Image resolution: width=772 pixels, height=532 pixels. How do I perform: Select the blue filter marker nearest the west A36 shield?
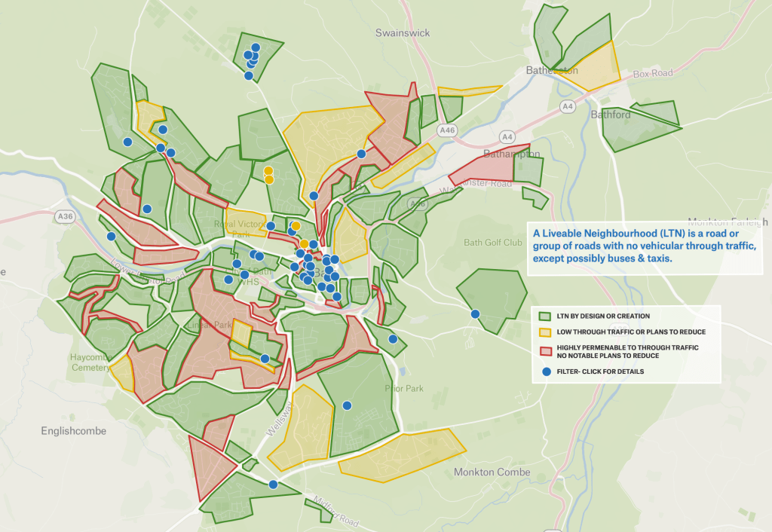(111, 237)
